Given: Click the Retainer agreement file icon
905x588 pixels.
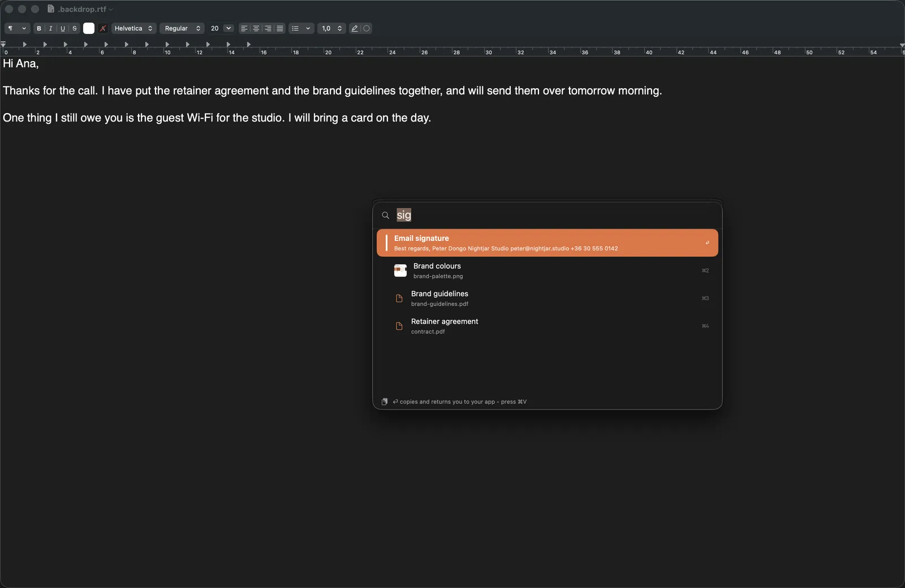Looking at the screenshot, I should 399,326.
